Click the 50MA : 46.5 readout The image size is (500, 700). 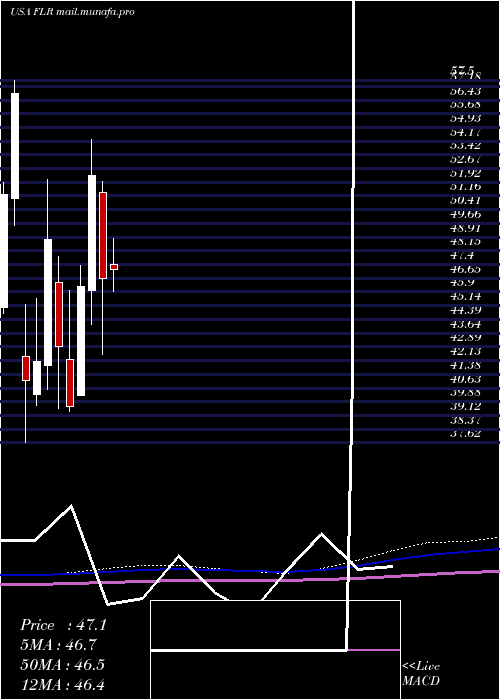point(63,665)
